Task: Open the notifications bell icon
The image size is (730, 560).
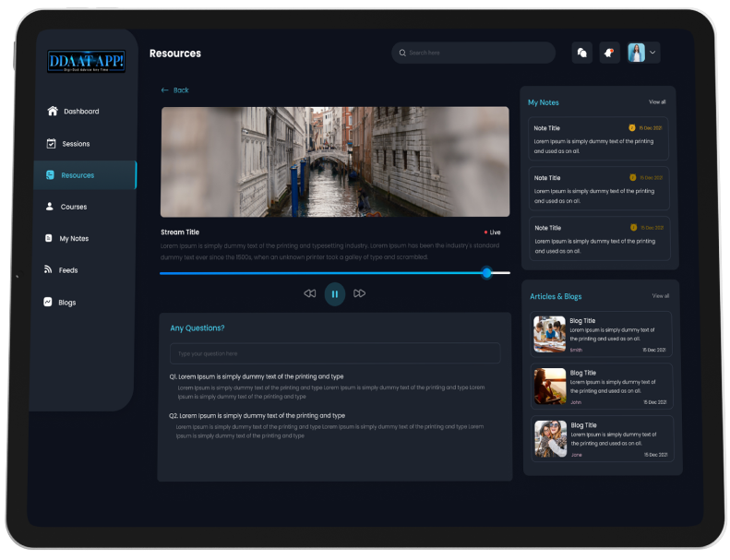Action: pos(609,53)
